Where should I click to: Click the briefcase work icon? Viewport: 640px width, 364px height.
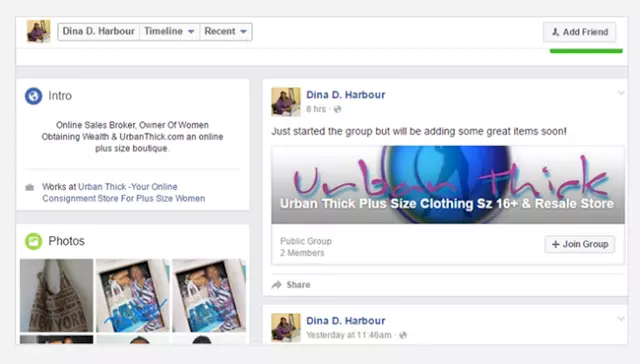(29, 187)
